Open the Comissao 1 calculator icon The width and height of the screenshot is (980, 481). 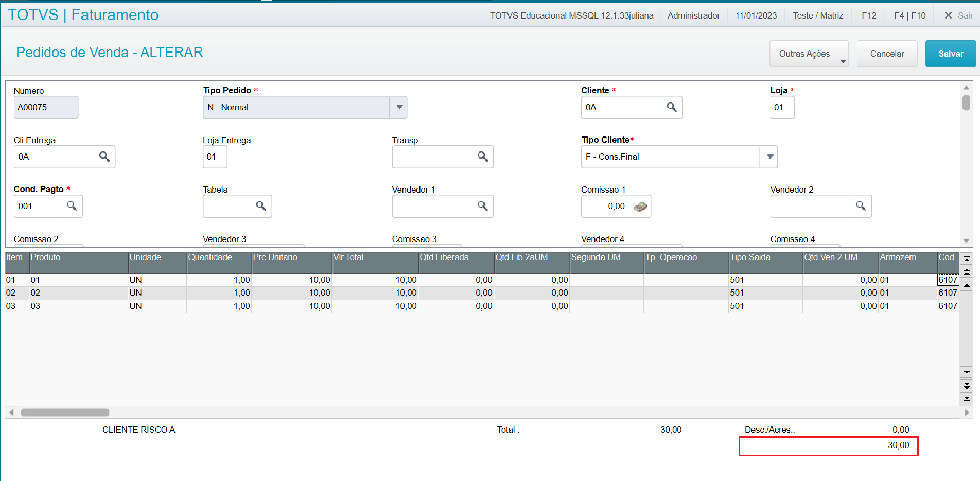640,207
